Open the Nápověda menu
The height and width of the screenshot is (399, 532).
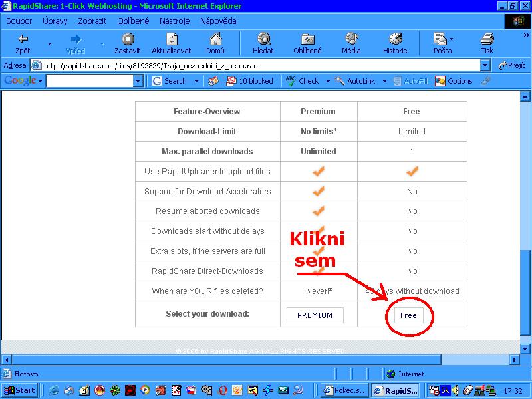pyautogui.click(x=218, y=21)
